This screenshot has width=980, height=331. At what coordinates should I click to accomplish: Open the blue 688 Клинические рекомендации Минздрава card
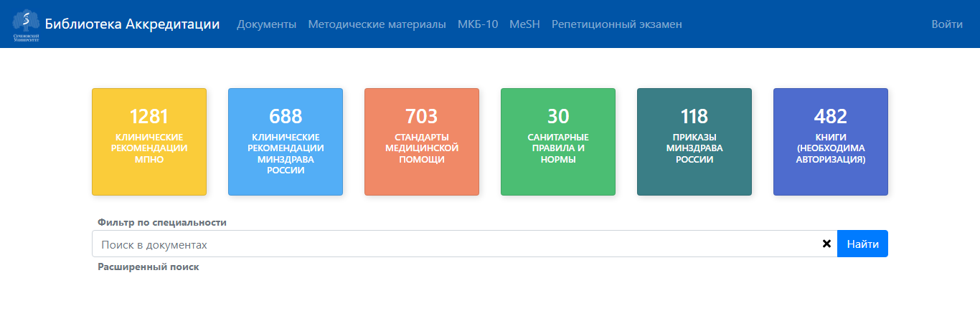point(286,142)
